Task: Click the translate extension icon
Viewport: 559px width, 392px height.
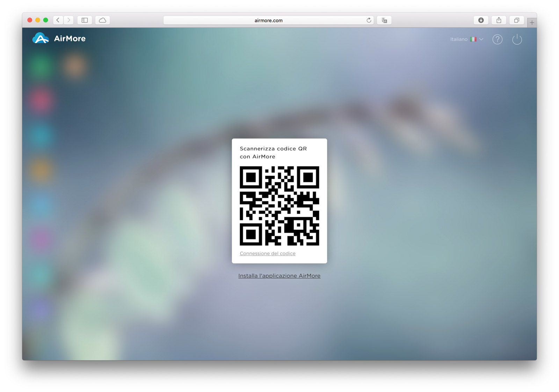Action: 384,20
